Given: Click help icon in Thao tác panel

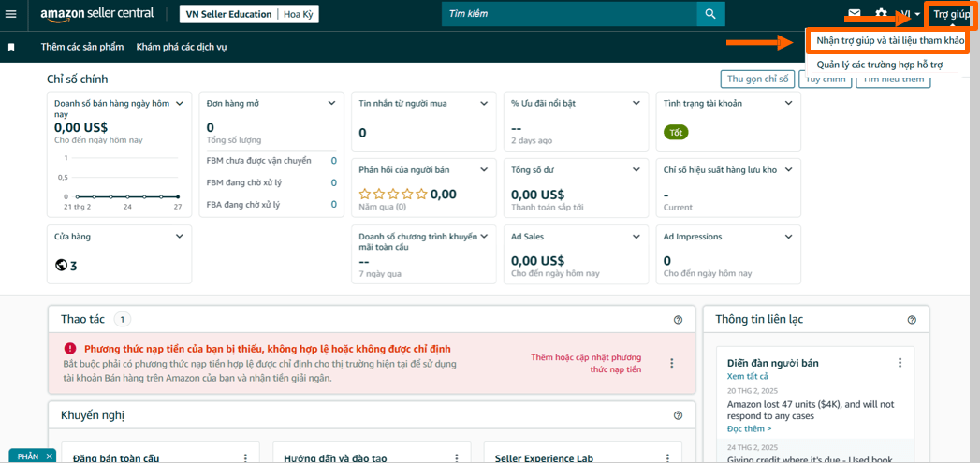Looking at the screenshot, I should pos(678,320).
